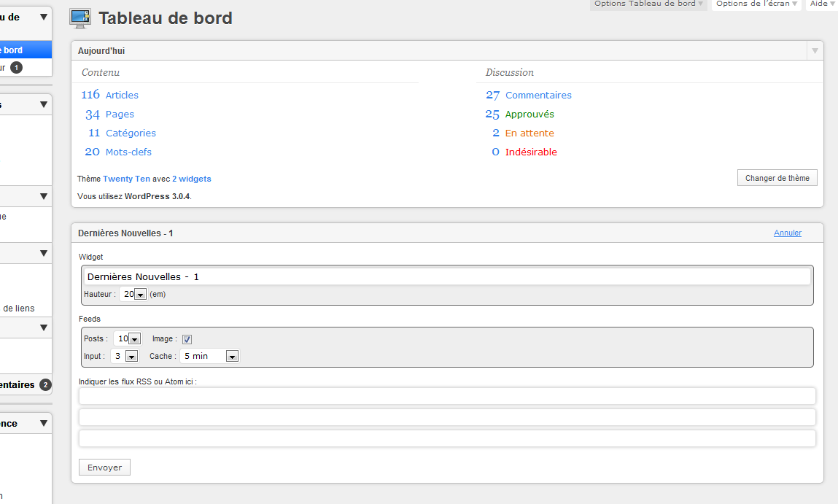The width and height of the screenshot is (838, 504).
Task: Toggle the Image checkbox in Feeds
Action: tap(187, 339)
